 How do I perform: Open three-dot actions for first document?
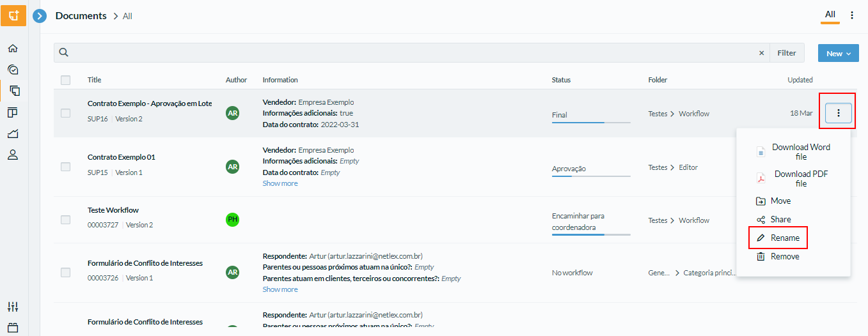[839, 113]
